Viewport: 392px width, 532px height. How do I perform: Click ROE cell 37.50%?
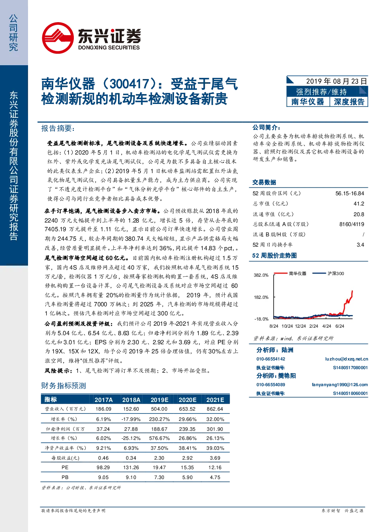click(159, 448)
